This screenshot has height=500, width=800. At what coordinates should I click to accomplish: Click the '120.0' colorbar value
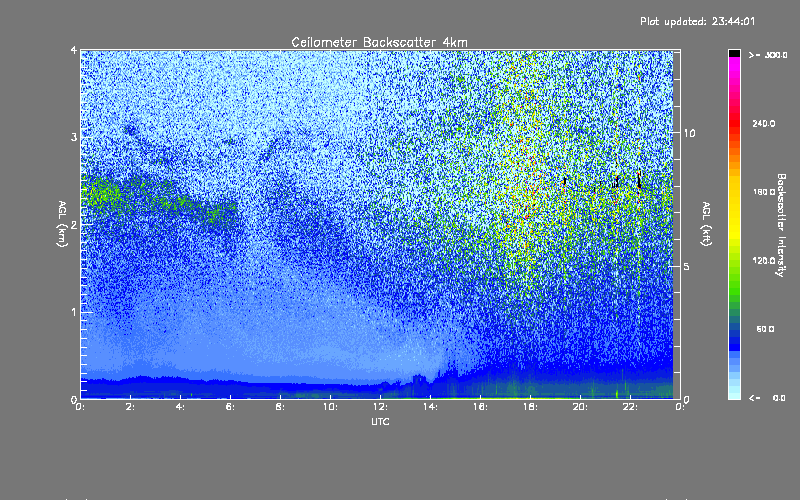coord(764,261)
